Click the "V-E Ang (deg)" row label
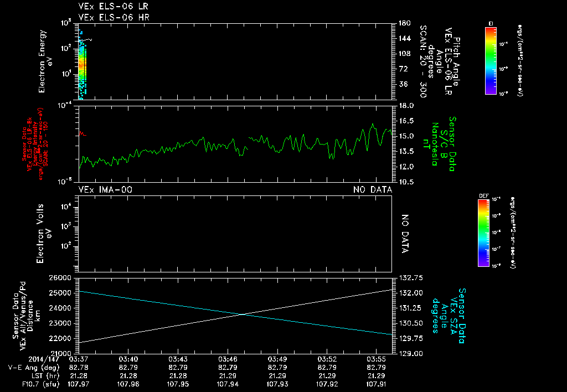 click(34, 368)
